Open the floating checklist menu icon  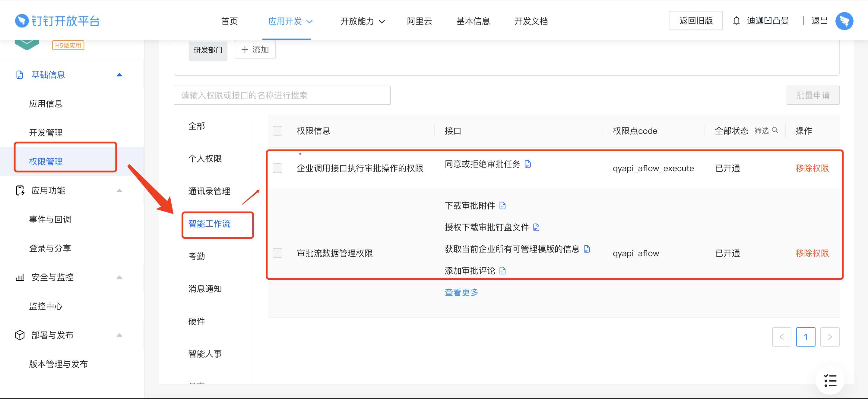(x=830, y=381)
